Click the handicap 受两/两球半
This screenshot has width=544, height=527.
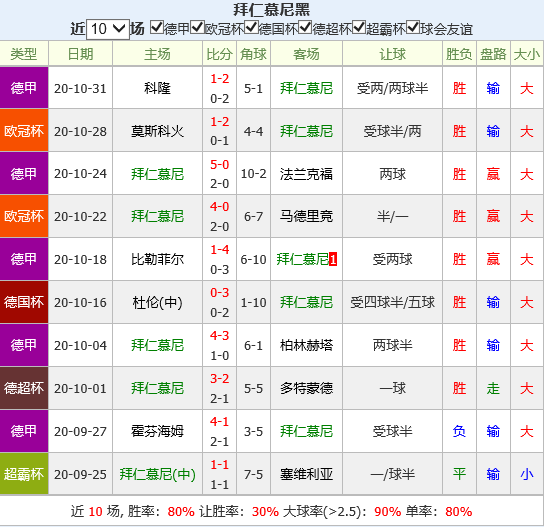392,88
